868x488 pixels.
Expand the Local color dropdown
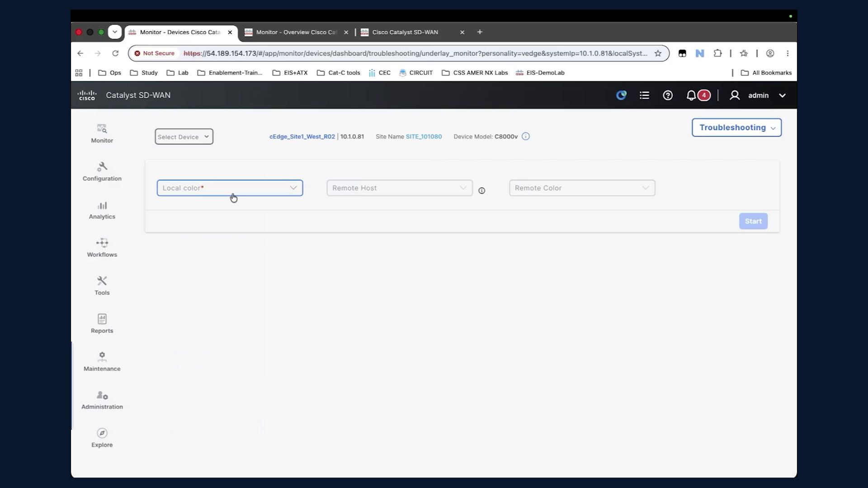(x=230, y=188)
